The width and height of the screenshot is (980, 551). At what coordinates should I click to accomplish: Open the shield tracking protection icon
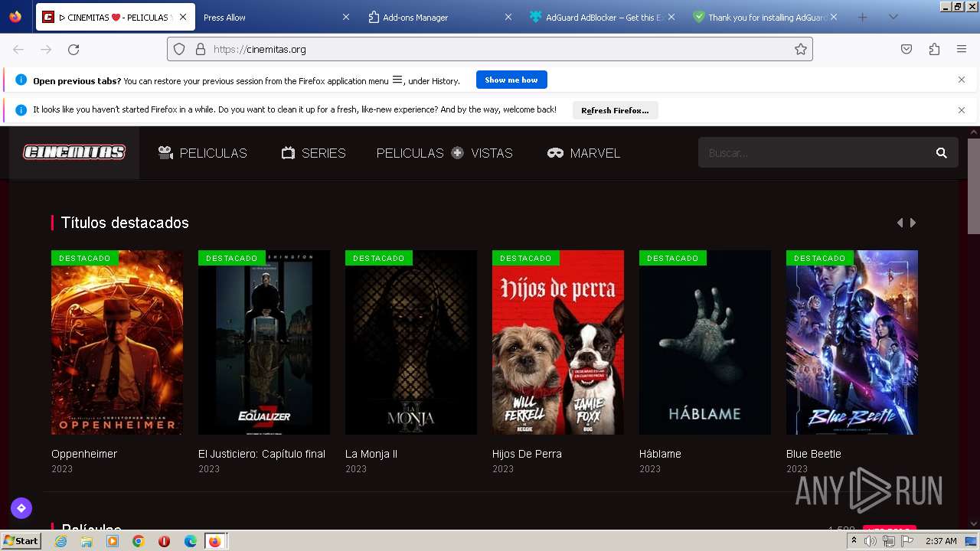[179, 49]
